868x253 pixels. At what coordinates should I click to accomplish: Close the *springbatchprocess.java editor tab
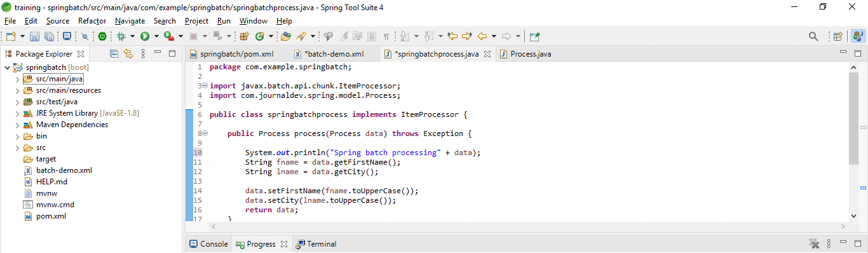pos(487,54)
